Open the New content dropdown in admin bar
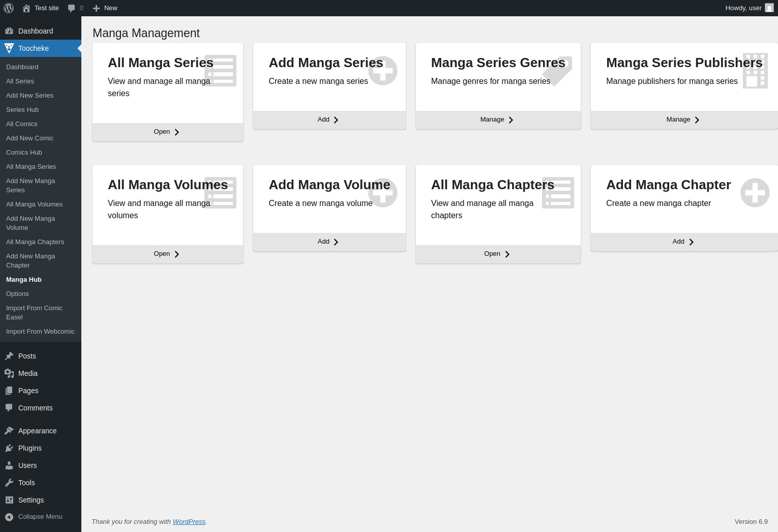The height and width of the screenshot is (532, 778). [x=105, y=8]
